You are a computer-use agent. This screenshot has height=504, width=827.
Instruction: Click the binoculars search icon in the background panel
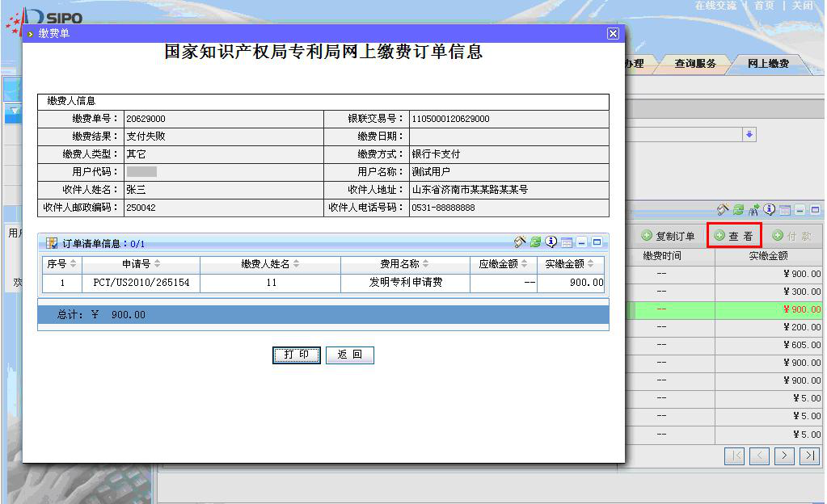(x=753, y=210)
